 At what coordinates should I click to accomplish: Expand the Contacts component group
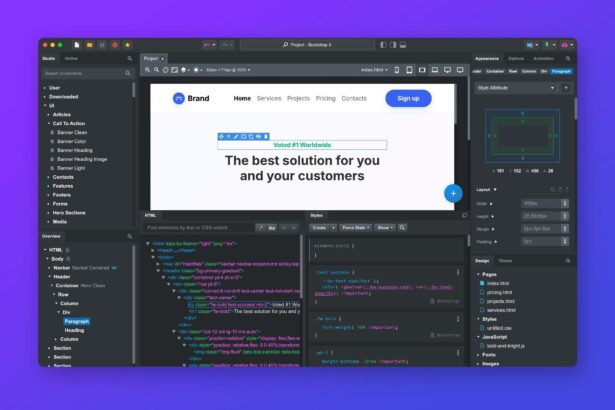tap(48, 176)
